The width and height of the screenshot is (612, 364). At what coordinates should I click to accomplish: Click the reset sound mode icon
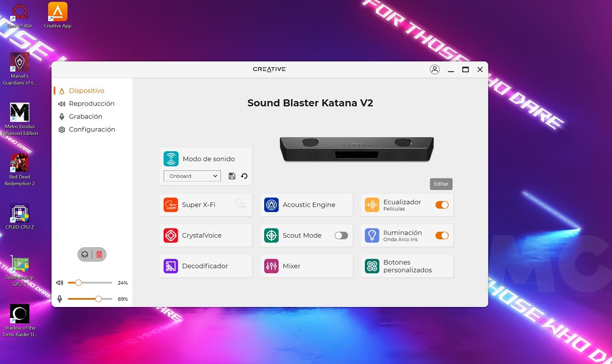[244, 176]
